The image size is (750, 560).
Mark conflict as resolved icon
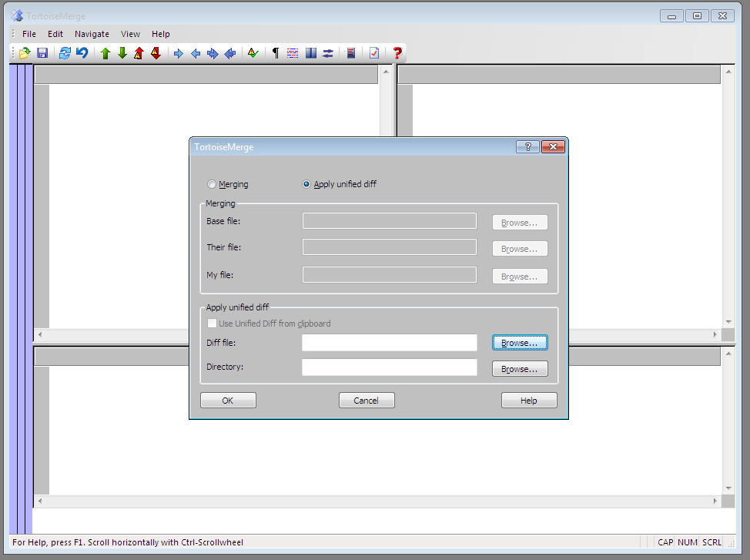[x=253, y=53]
